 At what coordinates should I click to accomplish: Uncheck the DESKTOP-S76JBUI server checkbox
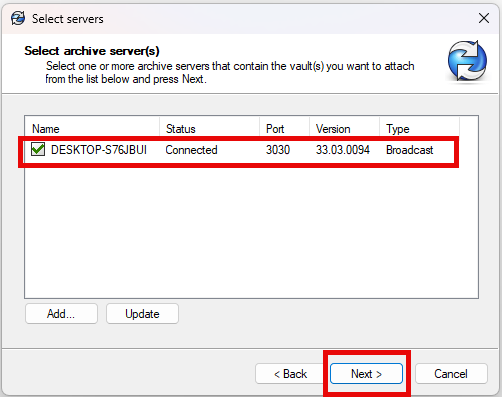(38, 149)
